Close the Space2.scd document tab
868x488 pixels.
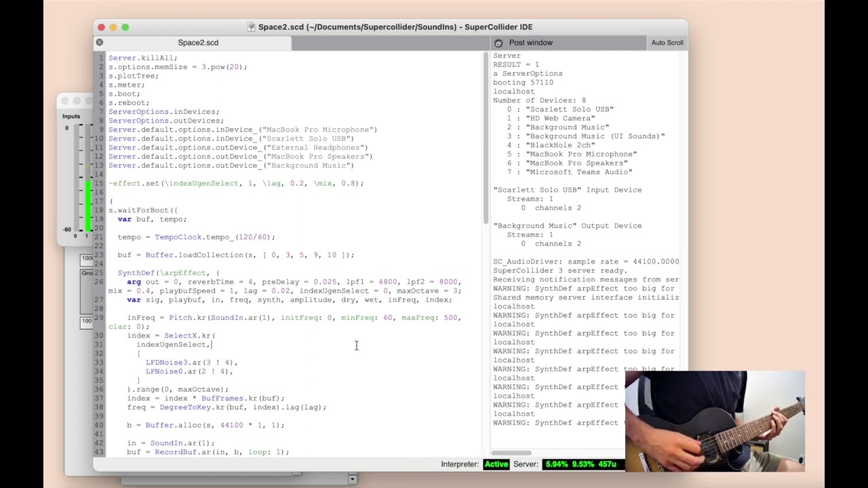point(100,42)
